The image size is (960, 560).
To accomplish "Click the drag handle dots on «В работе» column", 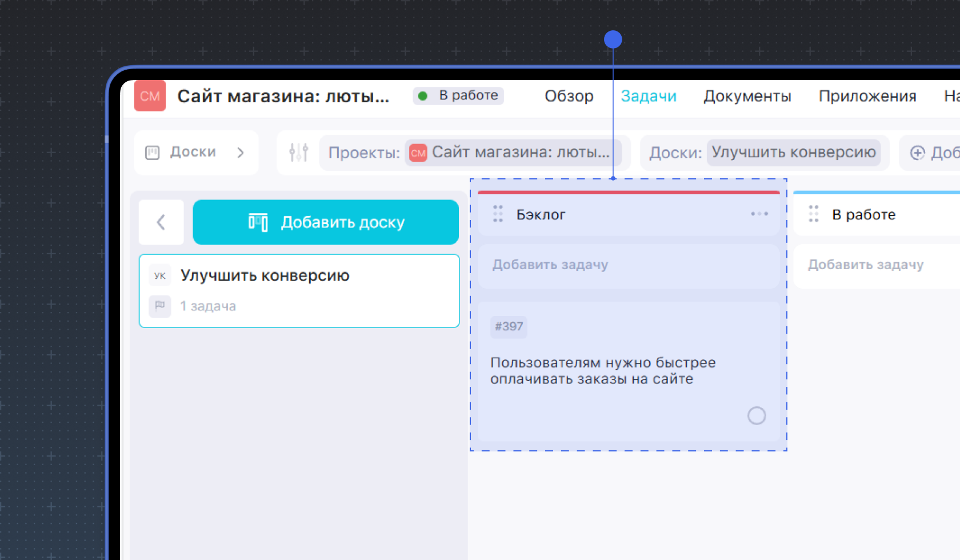I will (x=814, y=214).
